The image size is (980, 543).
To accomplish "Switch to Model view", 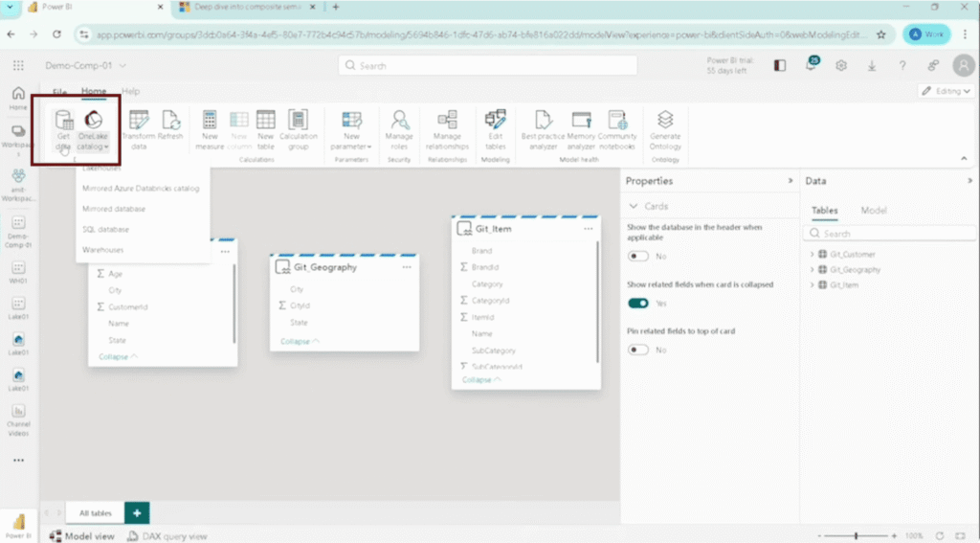I will tap(82, 536).
